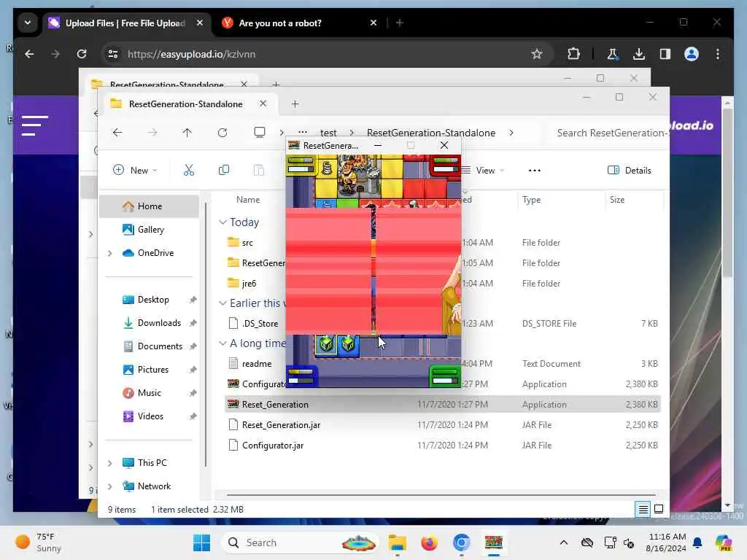Switch to large thumbnails view at bottom right

(x=659, y=509)
